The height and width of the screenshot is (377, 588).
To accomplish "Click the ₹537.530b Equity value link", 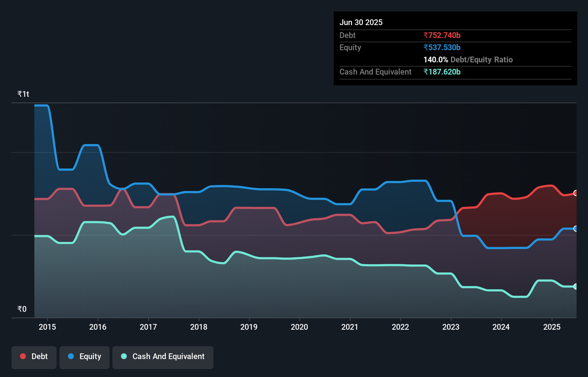I will pos(442,47).
